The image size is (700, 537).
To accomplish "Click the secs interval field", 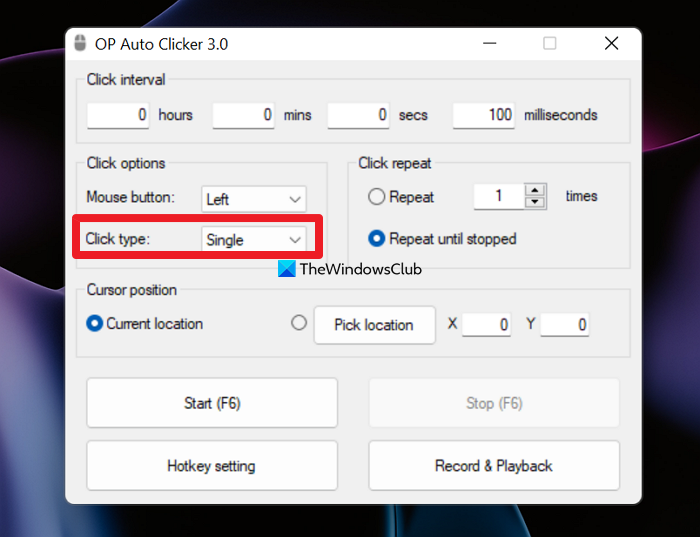I will [358, 115].
